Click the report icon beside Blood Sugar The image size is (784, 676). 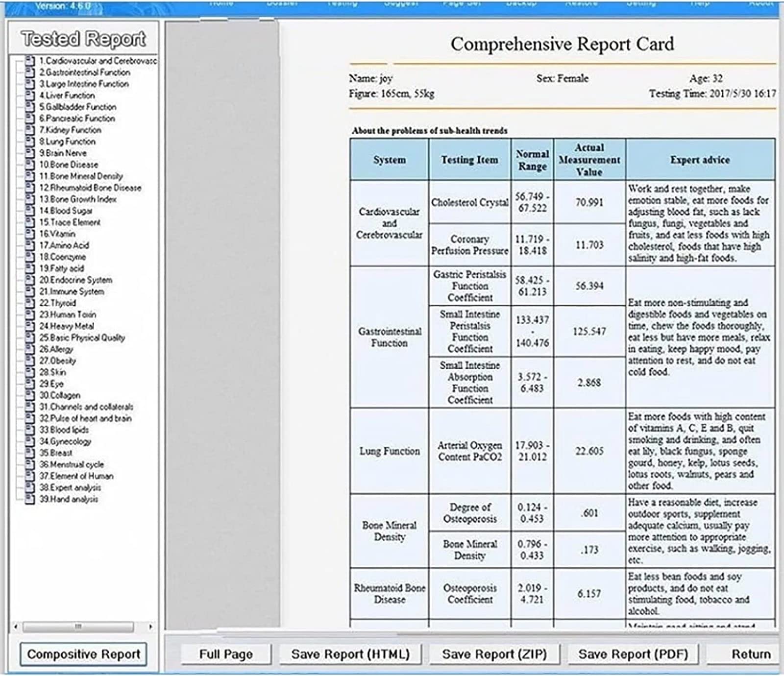(x=30, y=211)
